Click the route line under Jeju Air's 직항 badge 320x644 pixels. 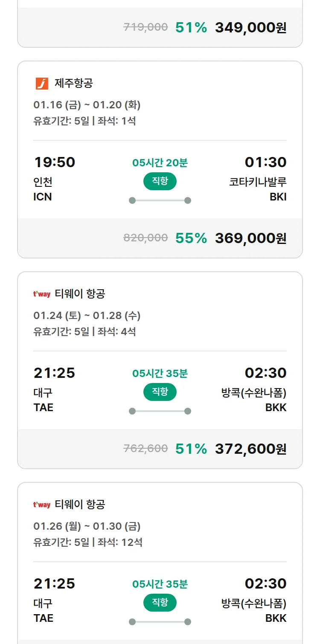click(160, 200)
